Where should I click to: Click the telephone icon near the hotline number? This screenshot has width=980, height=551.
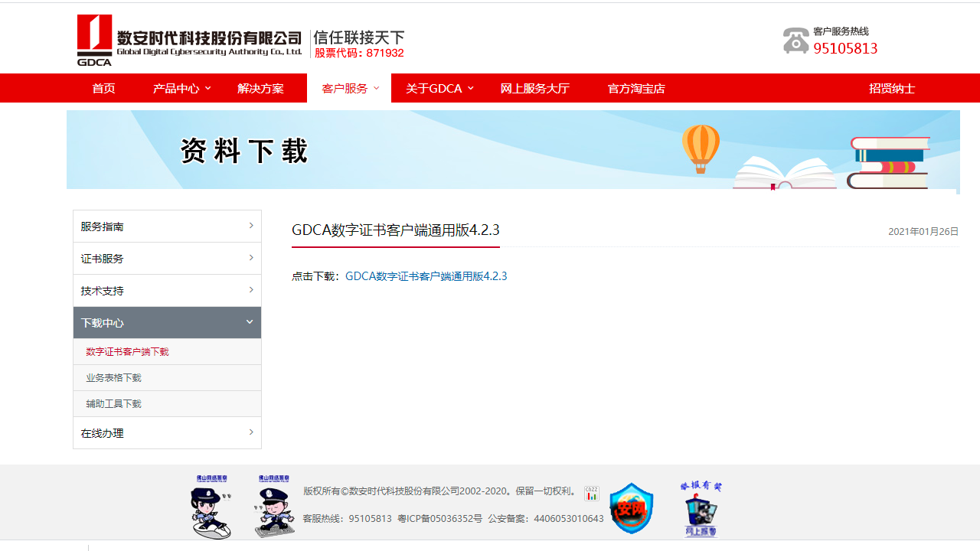click(796, 40)
